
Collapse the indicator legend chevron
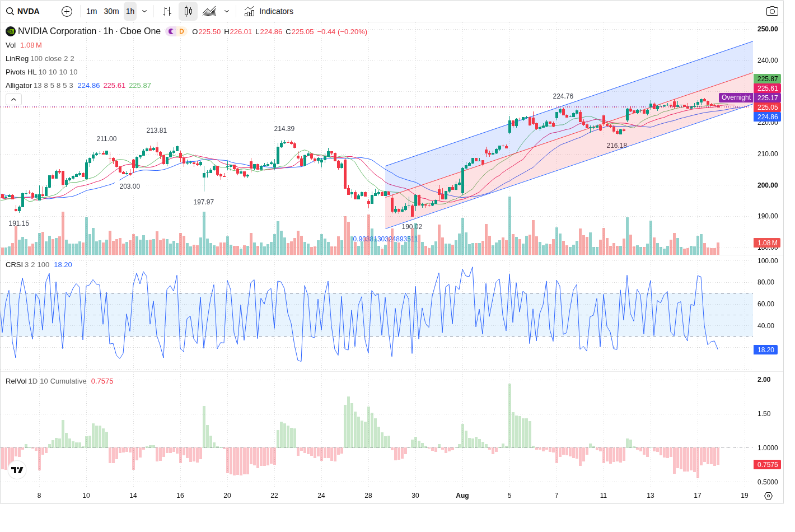[x=14, y=99]
